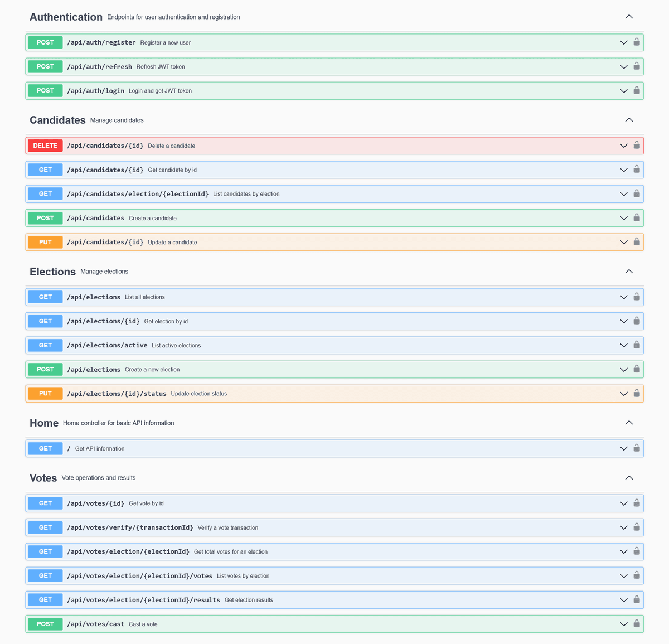
Task: Click the Candidates section heading
Action: tap(57, 120)
